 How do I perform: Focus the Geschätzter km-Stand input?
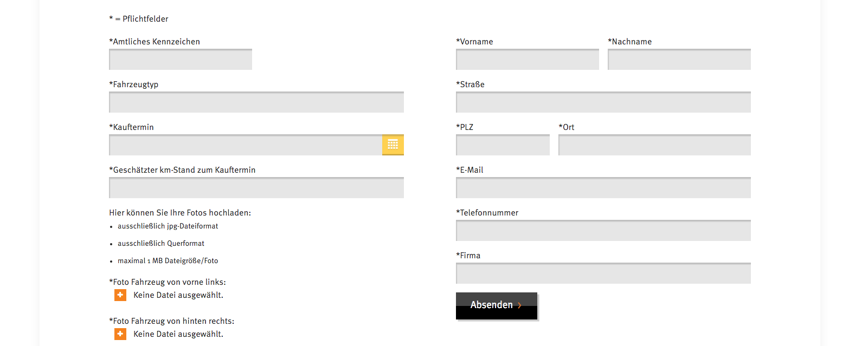tap(256, 187)
